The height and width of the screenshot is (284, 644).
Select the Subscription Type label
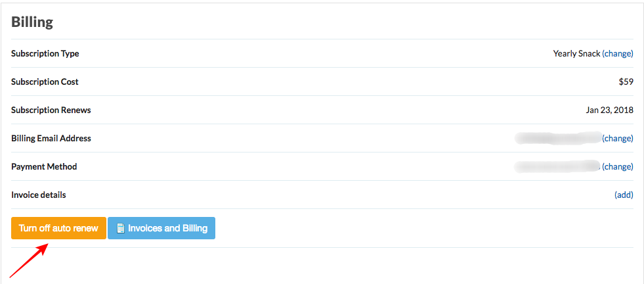coord(45,53)
